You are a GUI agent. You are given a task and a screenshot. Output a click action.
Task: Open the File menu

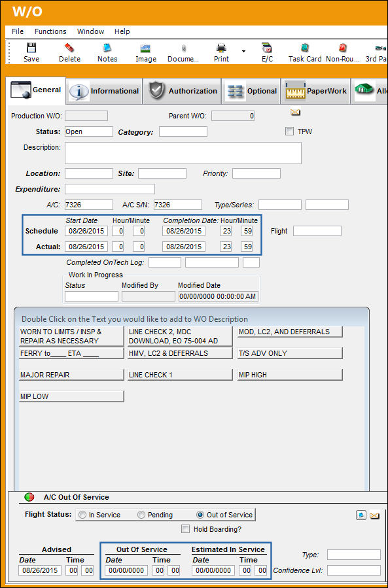coord(18,31)
